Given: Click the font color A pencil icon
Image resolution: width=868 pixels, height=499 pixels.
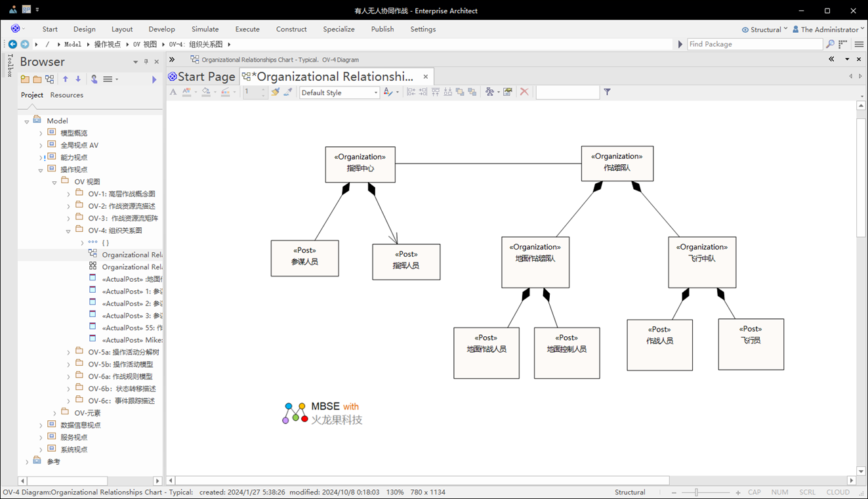Looking at the screenshot, I should pyautogui.click(x=388, y=92).
